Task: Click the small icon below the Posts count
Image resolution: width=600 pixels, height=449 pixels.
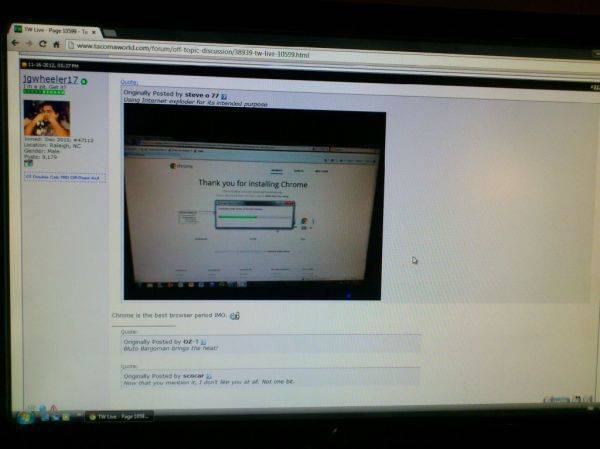Action: click(28, 163)
